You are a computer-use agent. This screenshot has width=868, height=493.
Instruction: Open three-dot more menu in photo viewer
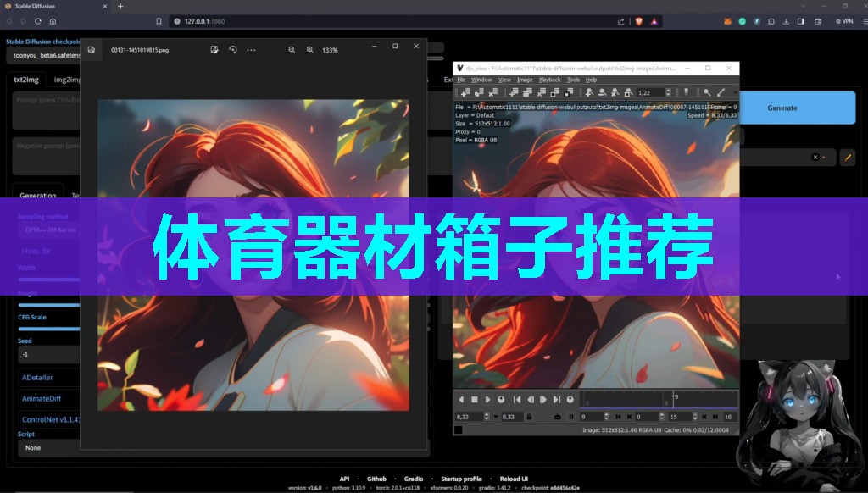(251, 50)
